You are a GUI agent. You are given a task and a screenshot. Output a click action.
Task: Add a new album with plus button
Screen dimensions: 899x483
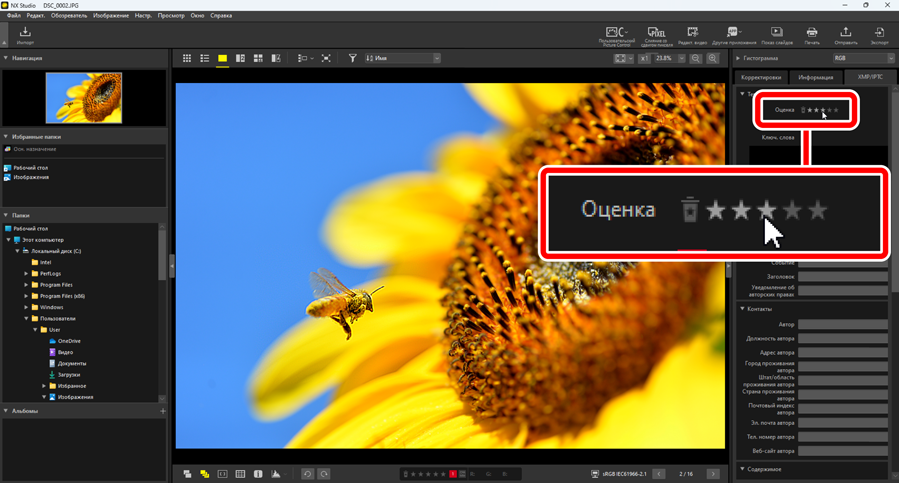(x=163, y=411)
